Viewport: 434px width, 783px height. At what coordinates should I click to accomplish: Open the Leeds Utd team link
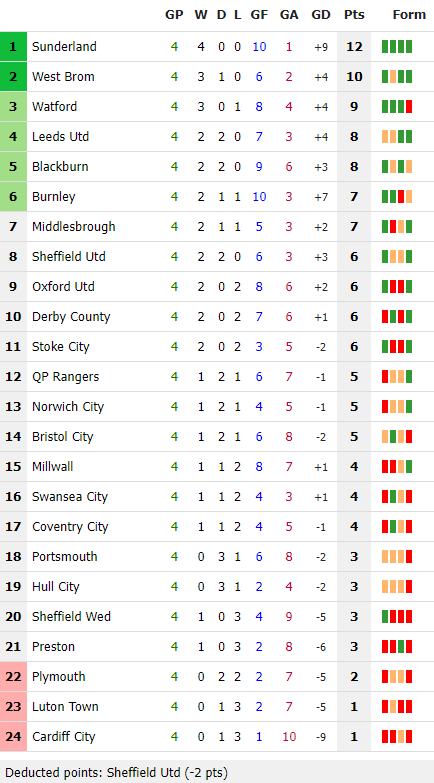[60, 137]
